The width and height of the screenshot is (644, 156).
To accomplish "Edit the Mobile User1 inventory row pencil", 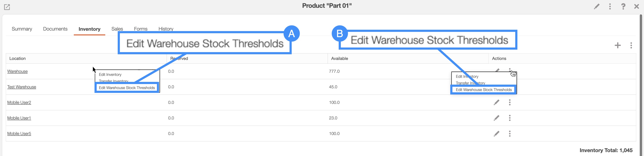I will coord(497,118).
